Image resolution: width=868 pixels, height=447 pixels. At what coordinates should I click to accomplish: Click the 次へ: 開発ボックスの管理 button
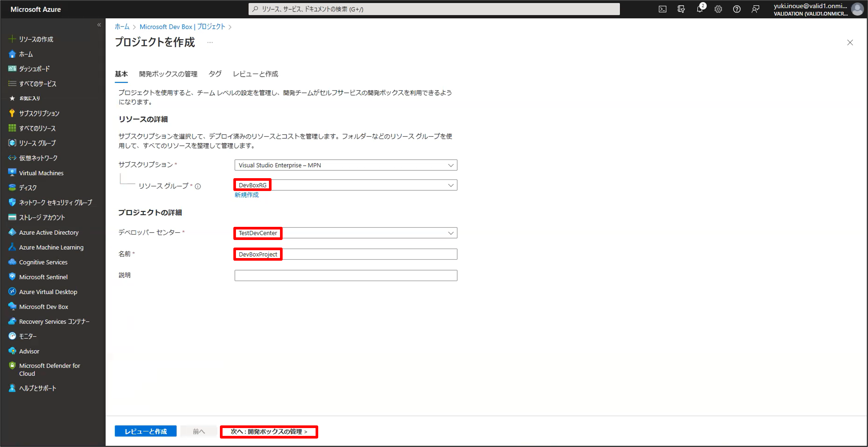(x=269, y=432)
